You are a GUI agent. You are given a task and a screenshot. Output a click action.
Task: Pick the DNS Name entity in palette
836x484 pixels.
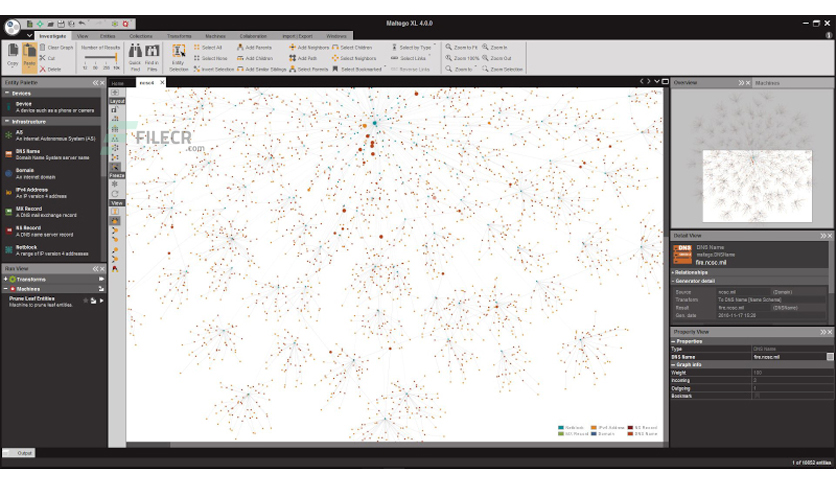[51, 155]
